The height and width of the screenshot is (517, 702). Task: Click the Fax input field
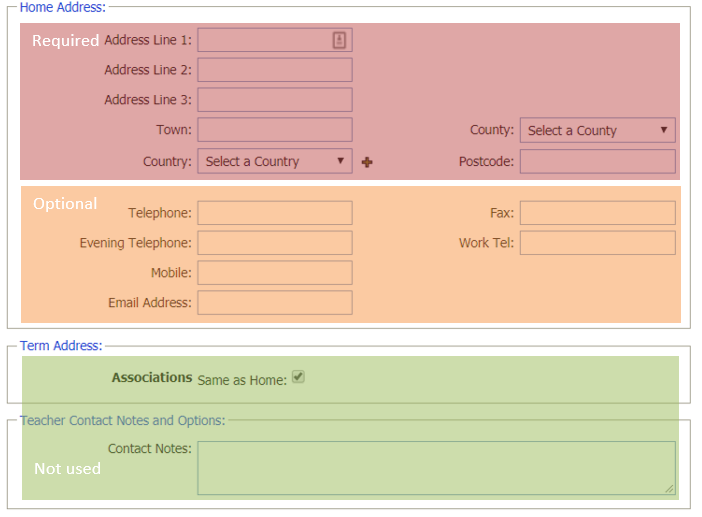point(597,213)
